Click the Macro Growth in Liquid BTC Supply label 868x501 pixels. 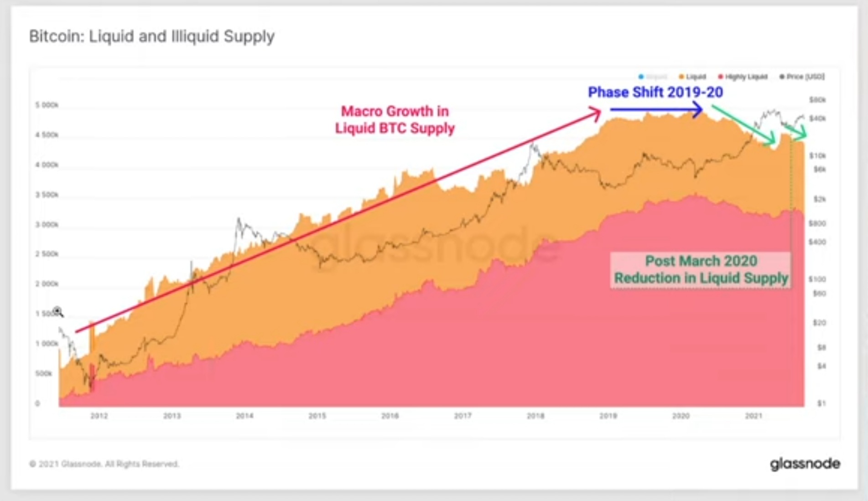[x=395, y=119]
